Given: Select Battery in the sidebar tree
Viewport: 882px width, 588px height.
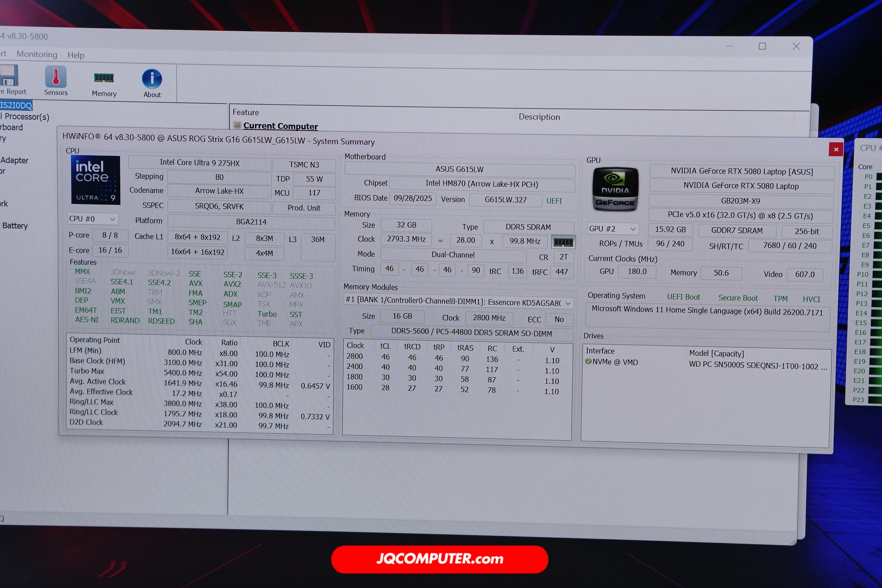Looking at the screenshot, I should [x=16, y=225].
